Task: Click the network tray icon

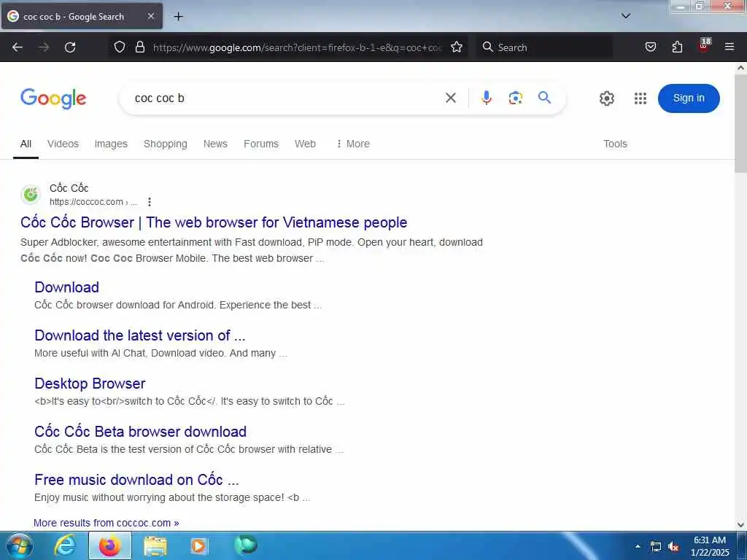Action: tap(656, 547)
